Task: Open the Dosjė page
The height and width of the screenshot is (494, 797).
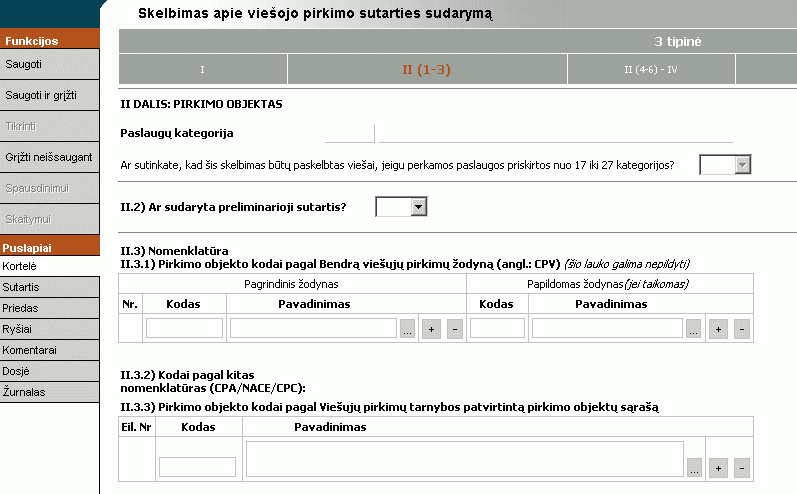Action: 49,371
